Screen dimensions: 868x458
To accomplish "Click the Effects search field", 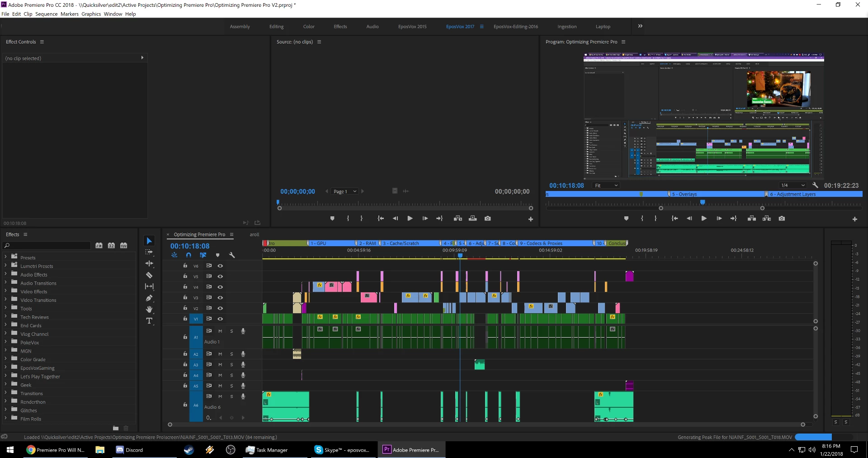I will pos(47,245).
